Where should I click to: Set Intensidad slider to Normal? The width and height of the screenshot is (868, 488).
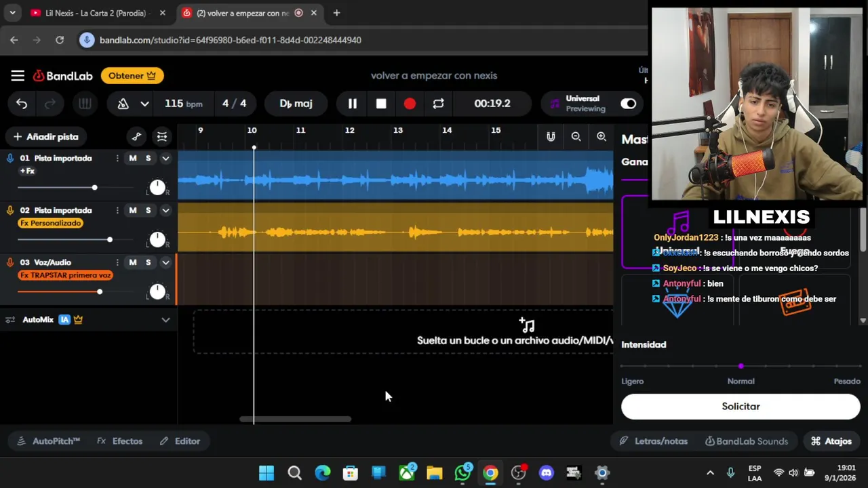741,366
